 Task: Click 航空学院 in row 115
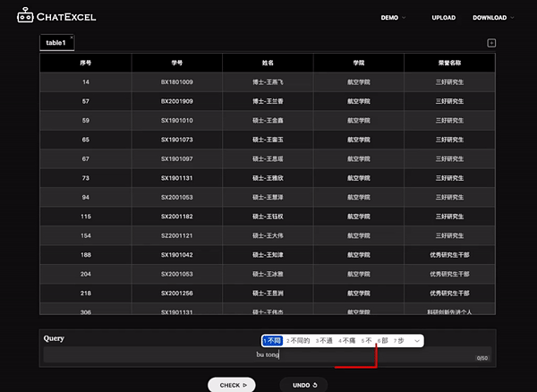[x=359, y=217]
